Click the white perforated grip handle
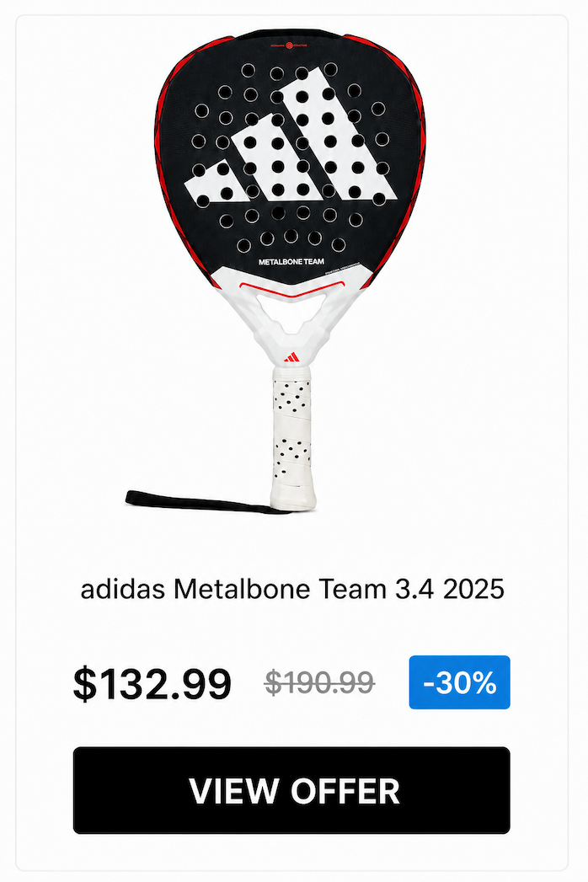This screenshot has height=882, width=588. (x=291, y=436)
